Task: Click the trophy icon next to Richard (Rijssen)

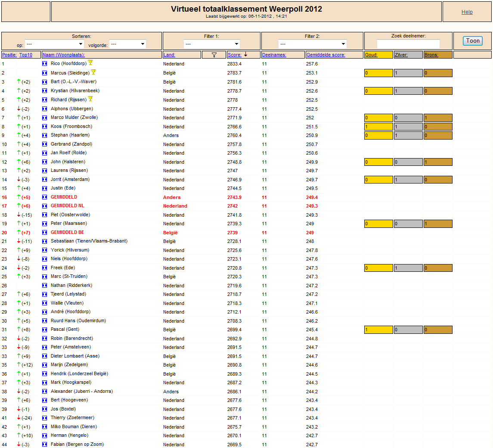Action: [x=90, y=99]
